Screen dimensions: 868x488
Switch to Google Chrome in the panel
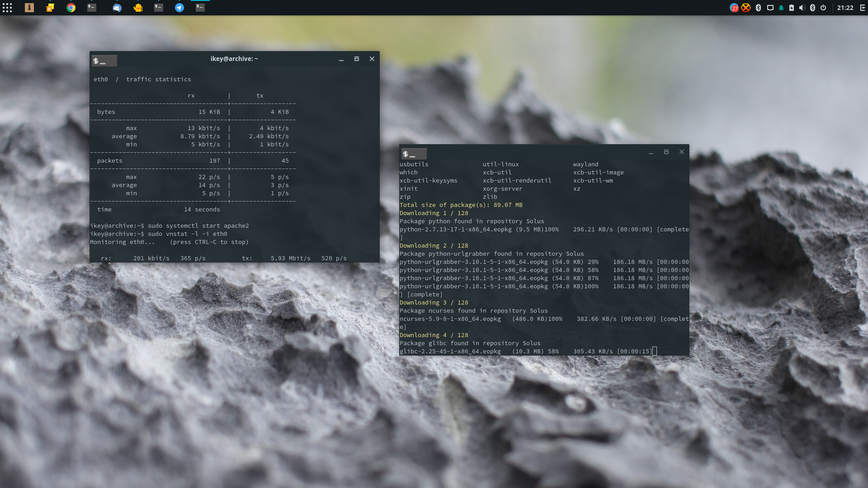(71, 8)
